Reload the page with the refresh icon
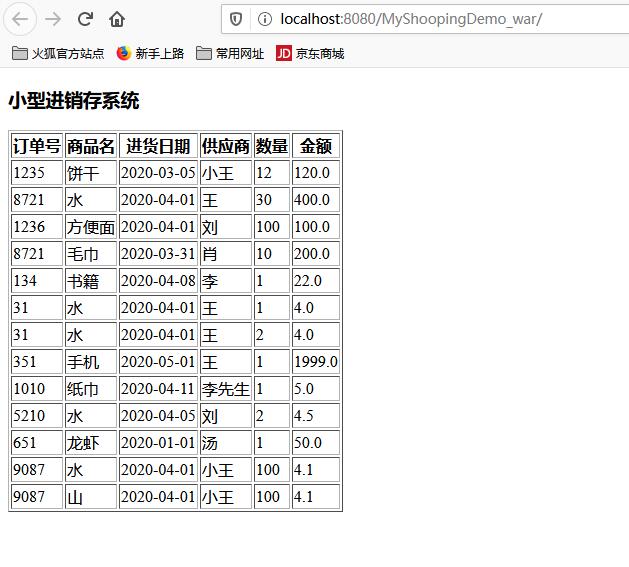This screenshot has height=567, width=629. (85, 19)
